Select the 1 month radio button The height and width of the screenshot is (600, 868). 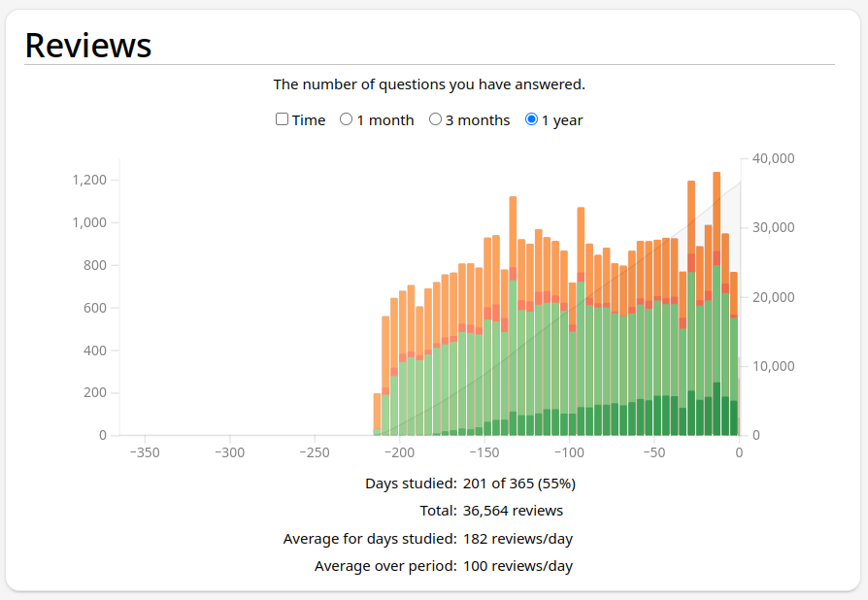pos(346,119)
